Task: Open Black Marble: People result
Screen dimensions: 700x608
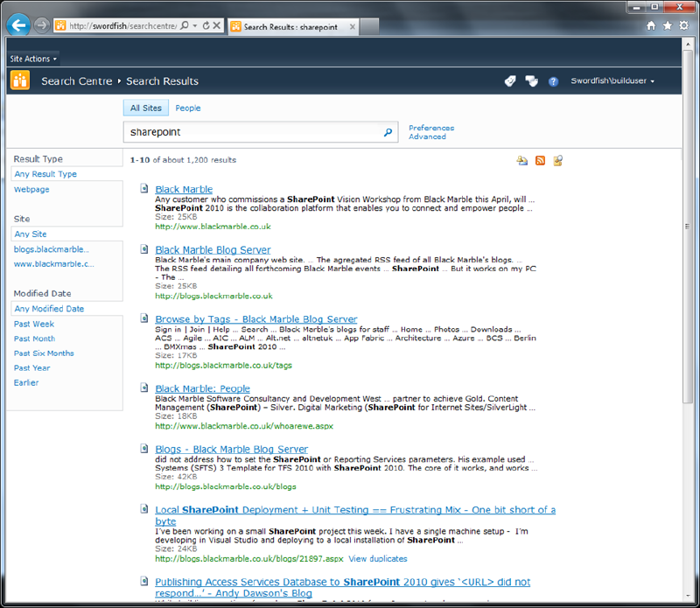Action: pyautogui.click(x=203, y=388)
